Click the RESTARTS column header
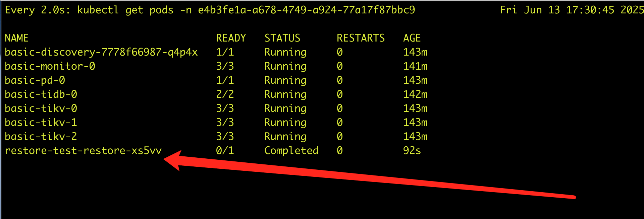Screen dimensions: 644x219 [361, 38]
